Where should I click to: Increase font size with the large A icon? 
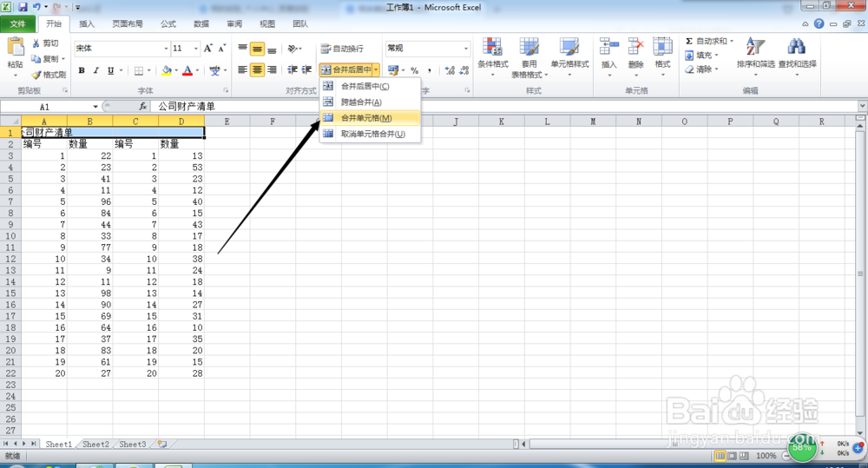208,48
